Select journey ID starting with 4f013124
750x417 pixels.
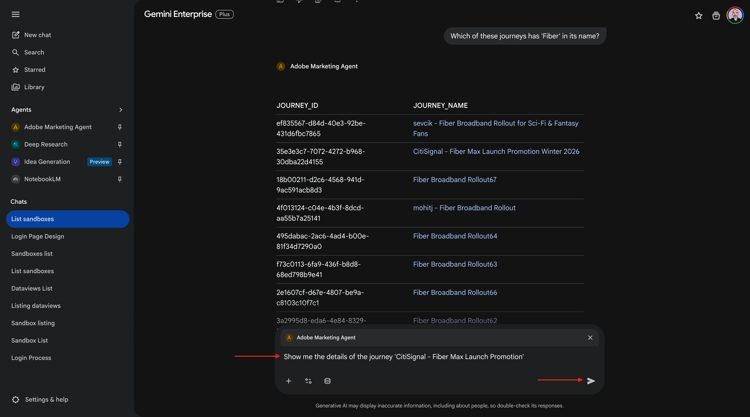(320, 213)
